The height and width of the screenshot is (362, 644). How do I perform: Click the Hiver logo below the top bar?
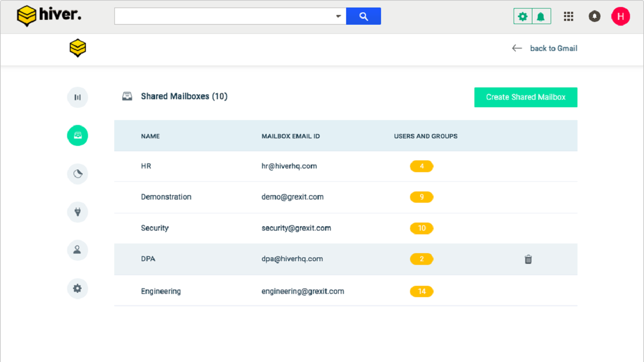coord(77,48)
